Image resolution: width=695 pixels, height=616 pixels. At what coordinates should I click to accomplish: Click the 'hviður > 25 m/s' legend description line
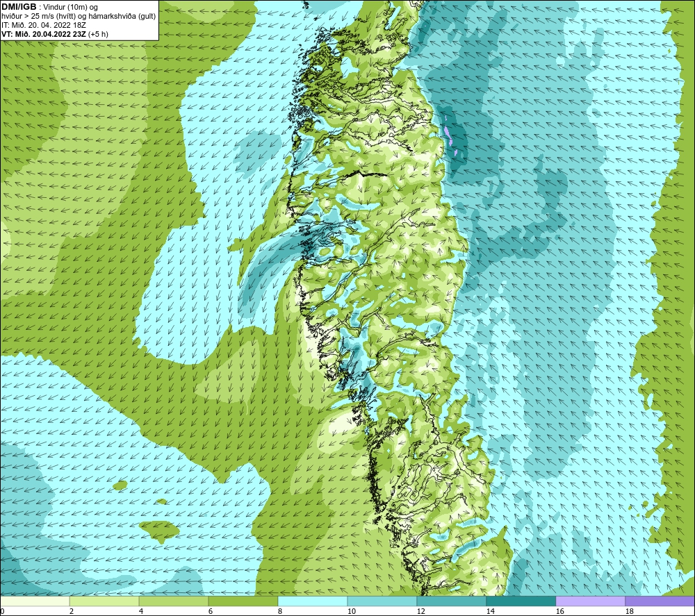click(79, 17)
